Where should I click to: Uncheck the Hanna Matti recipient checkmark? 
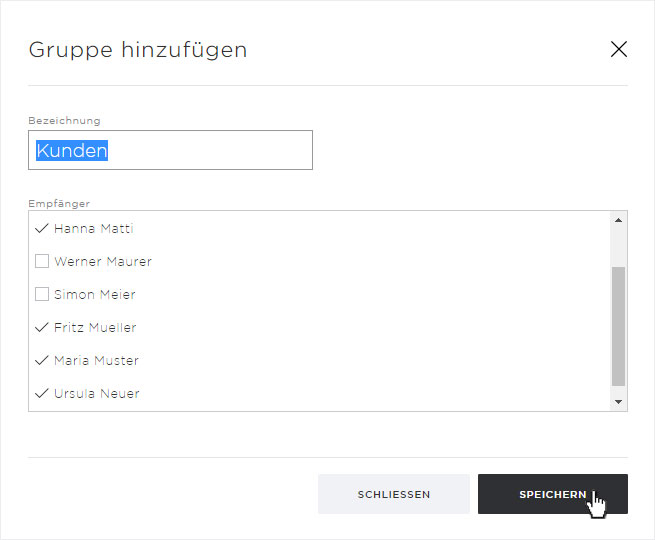pos(42,229)
